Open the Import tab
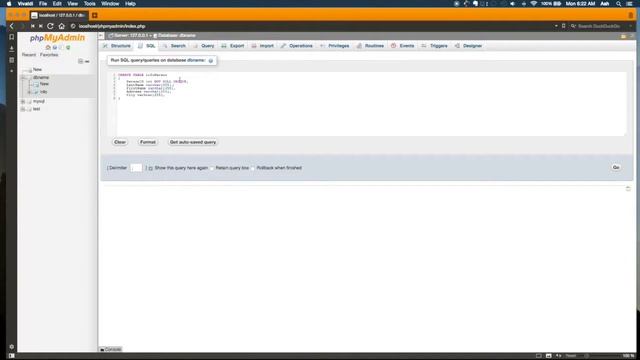 pos(262,46)
